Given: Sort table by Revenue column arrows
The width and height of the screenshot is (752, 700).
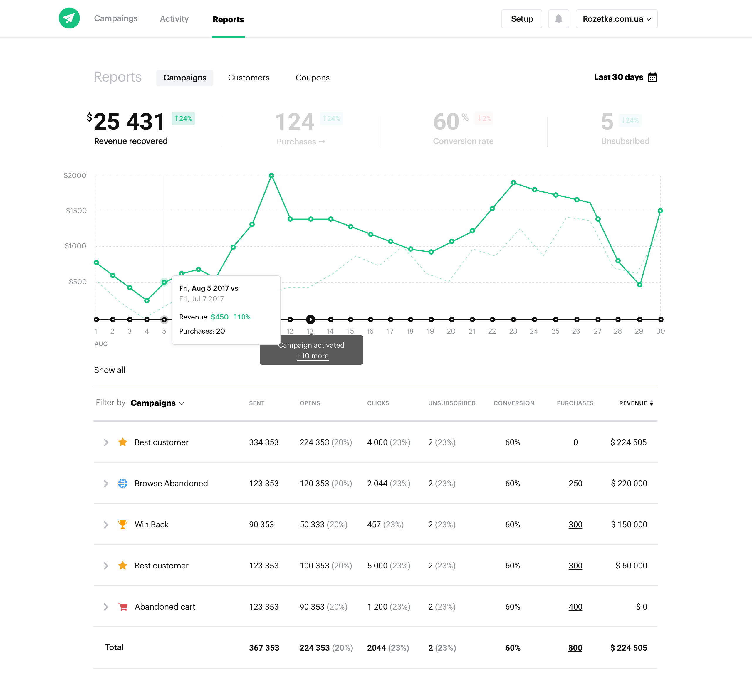Looking at the screenshot, I should [651, 403].
